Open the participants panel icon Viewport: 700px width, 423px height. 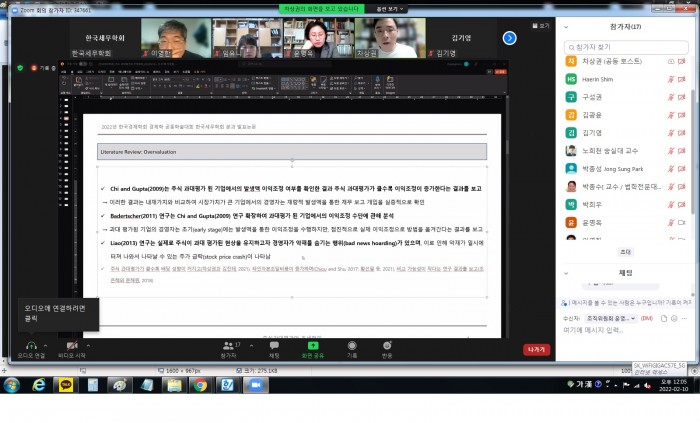(229, 345)
